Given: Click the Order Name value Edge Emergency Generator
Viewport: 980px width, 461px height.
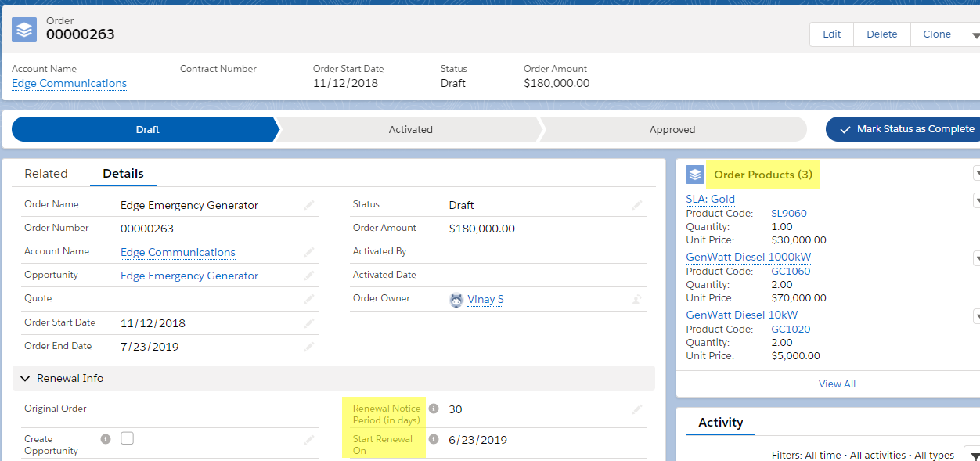Looking at the screenshot, I should (189, 205).
